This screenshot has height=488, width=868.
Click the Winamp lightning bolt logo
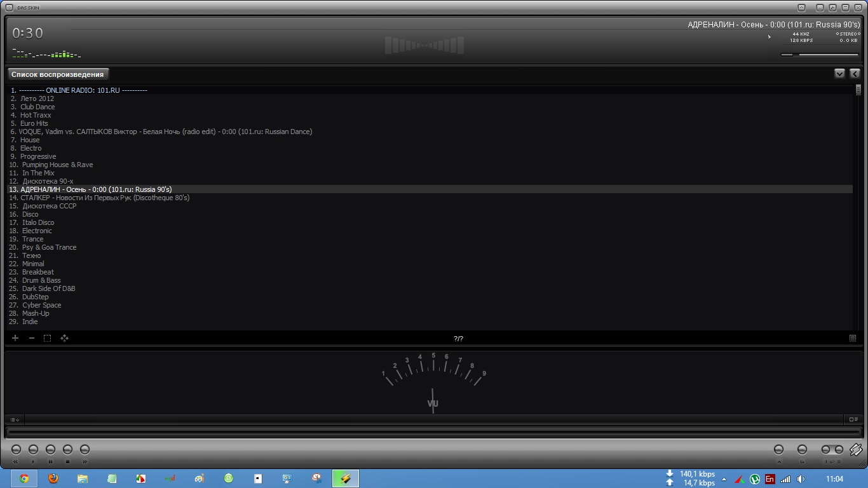(x=855, y=449)
